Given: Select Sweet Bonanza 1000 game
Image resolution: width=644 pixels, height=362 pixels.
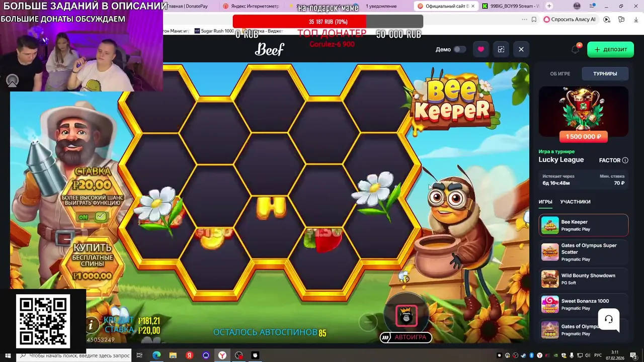Looking at the screenshot, I should click(584, 304).
